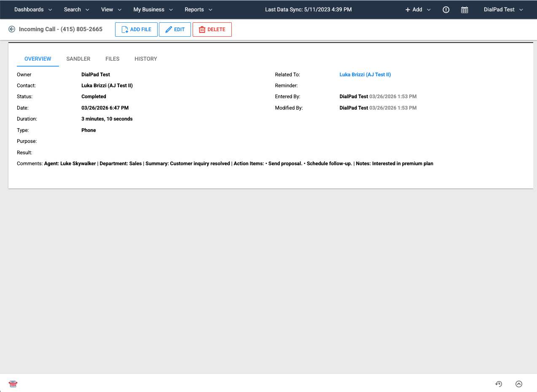This screenshot has height=392, width=537.
Task: Click the plus icon next to Add
Action: pyautogui.click(x=408, y=10)
